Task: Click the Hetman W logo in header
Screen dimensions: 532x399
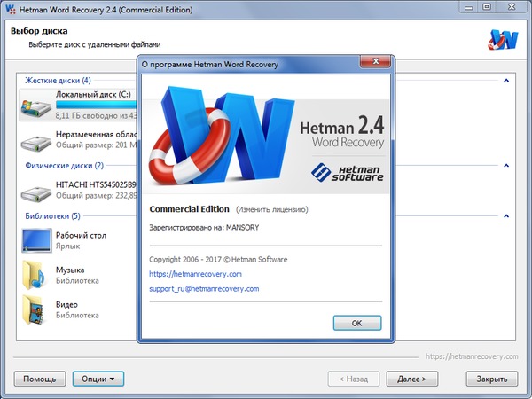Action: coord(502,40)
